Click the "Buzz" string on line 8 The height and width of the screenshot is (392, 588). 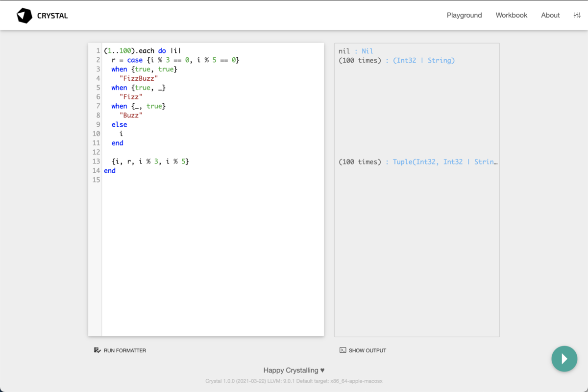(x=131, y=115)
